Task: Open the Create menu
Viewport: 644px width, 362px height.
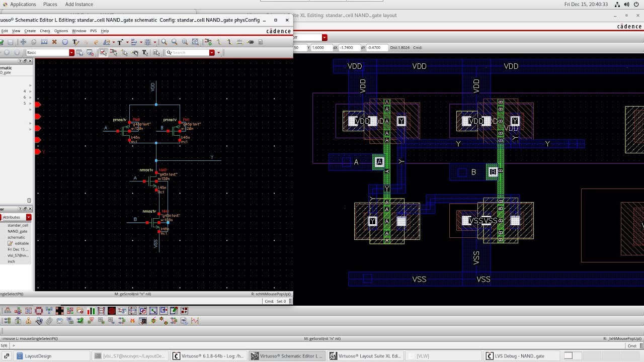Action: pos(30,31)
